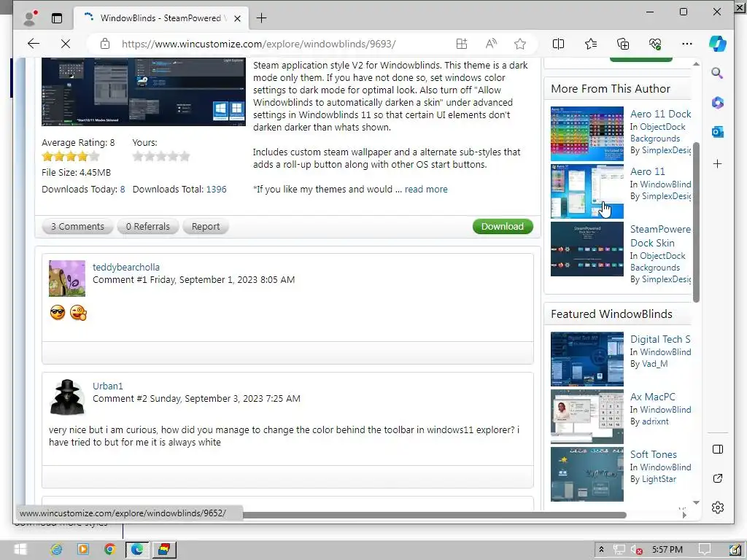Open new tab with plus button

click(262, 18)
